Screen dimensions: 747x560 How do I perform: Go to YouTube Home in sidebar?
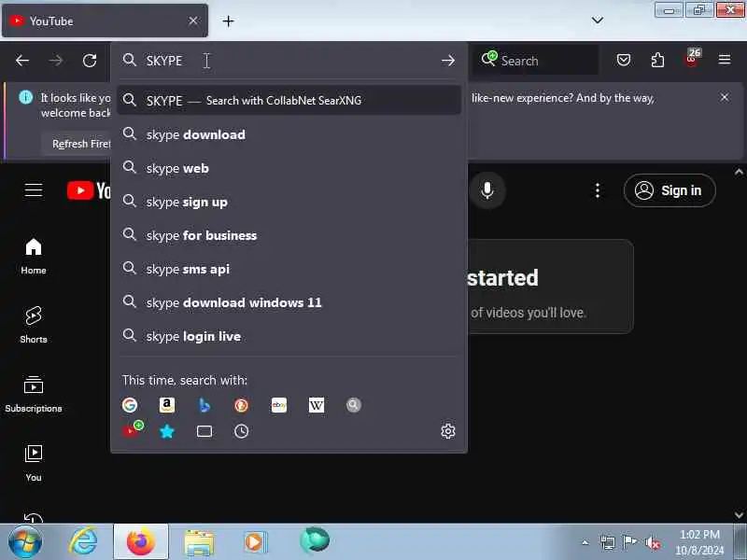pyautogui.click(x=34, y=256)
